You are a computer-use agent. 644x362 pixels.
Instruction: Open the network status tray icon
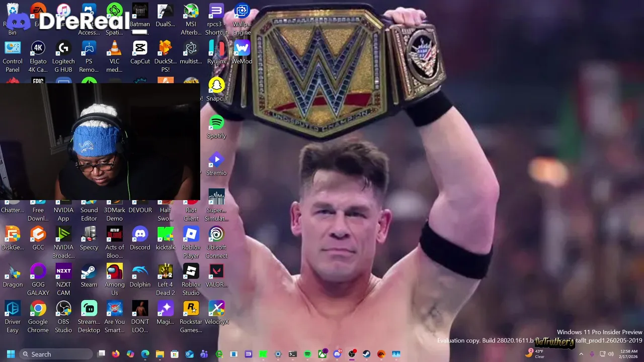[x=603, y=354]
